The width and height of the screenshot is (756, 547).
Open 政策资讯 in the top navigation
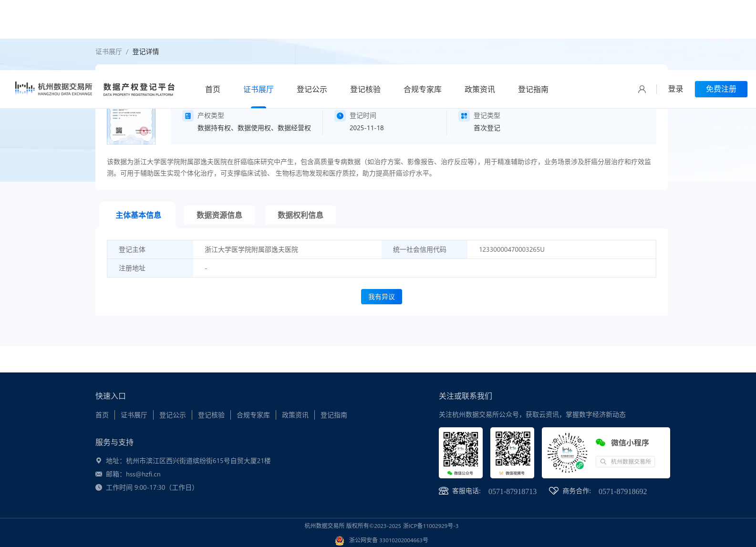(480, 89)
